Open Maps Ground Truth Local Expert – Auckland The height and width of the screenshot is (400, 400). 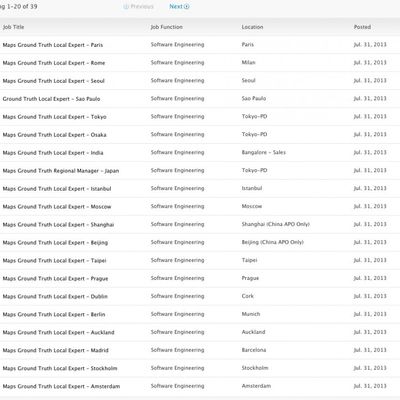pos(59,333)
